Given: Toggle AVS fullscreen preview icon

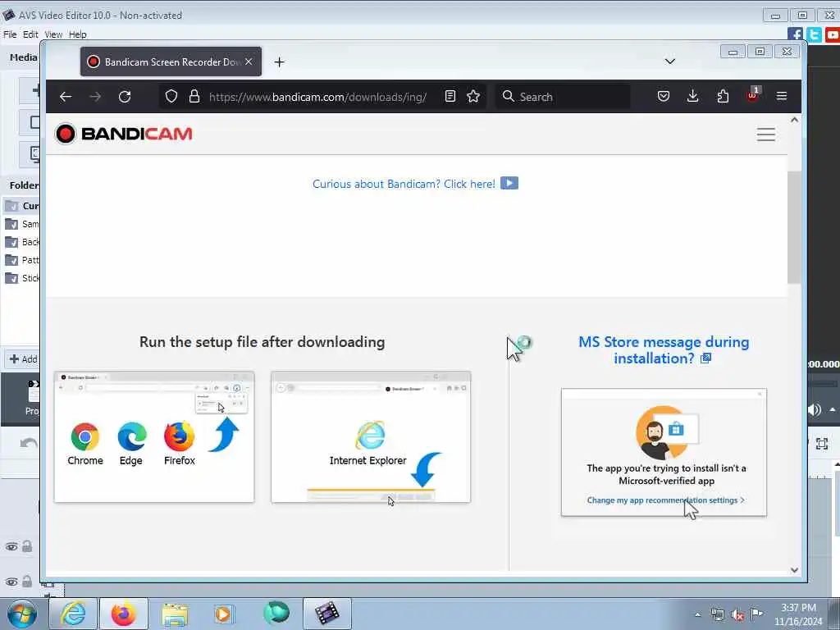Looking at the screenshot, I should point(822,444).
